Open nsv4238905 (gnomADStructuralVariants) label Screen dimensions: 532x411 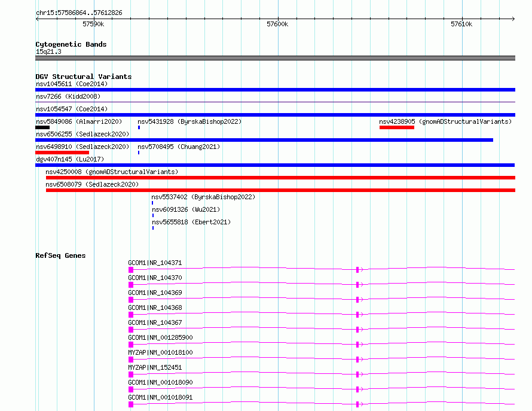[445, 121]
